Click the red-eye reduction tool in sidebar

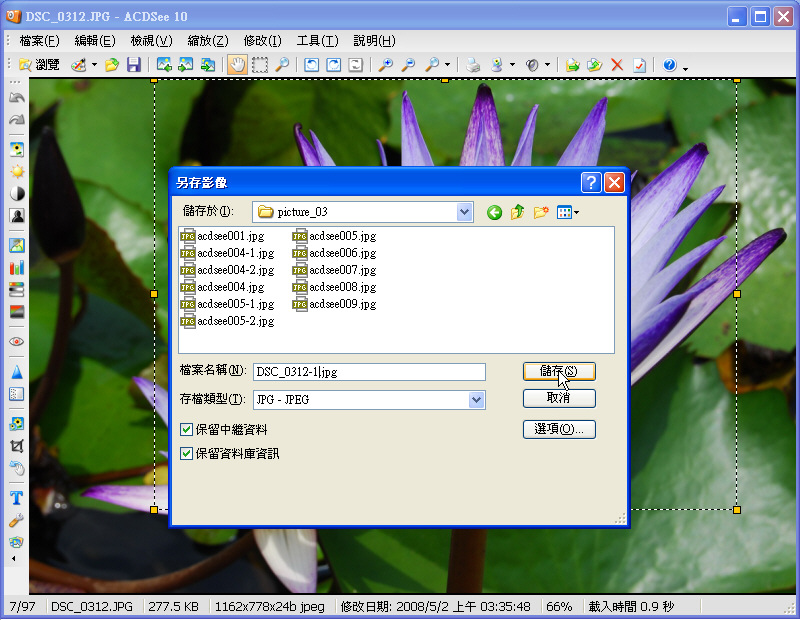16,341
